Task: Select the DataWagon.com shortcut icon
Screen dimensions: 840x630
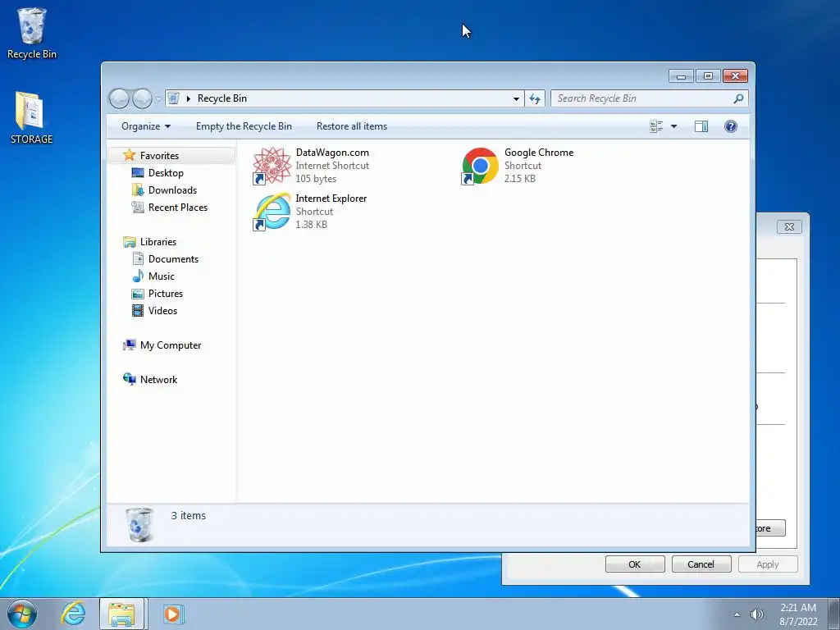Action: pos(272,166)
